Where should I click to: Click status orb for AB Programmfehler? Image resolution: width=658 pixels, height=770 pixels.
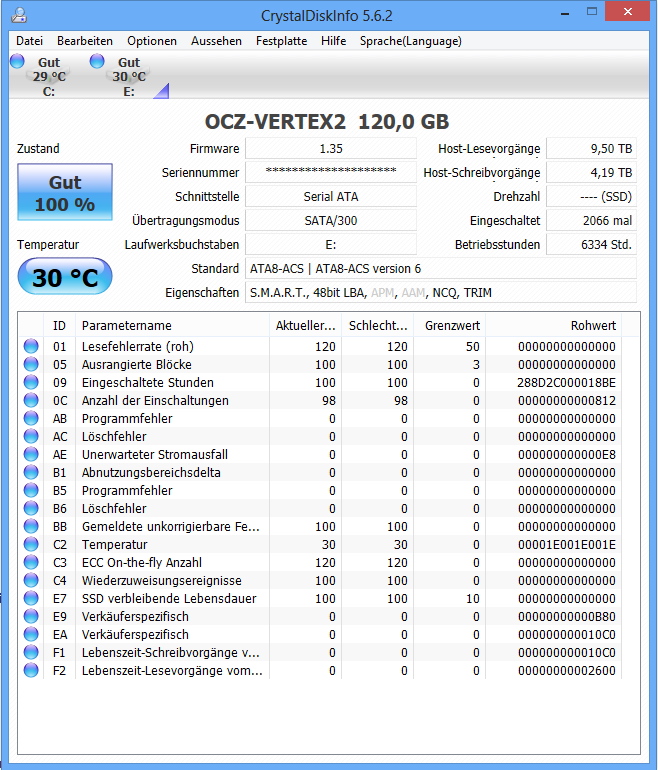31,418
